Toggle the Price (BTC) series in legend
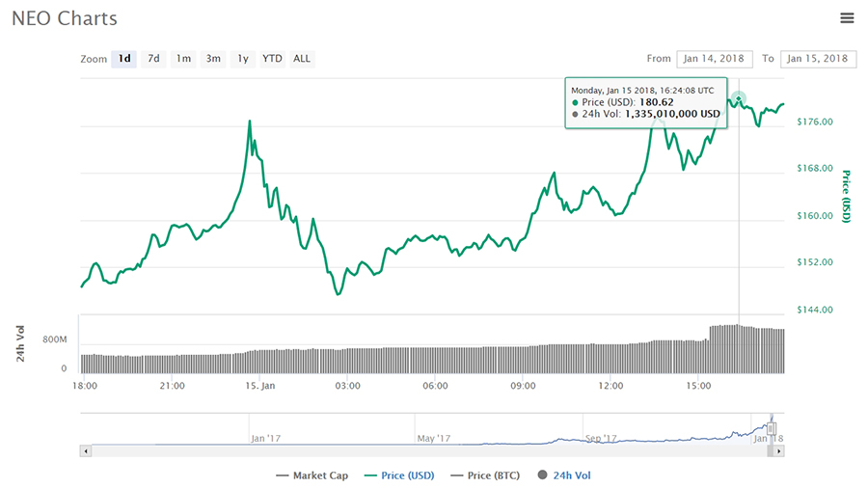The image size is (868, 488). [485, 475]
